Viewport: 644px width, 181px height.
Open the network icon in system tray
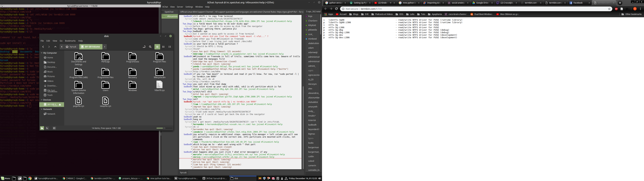[x=286, y=178]
